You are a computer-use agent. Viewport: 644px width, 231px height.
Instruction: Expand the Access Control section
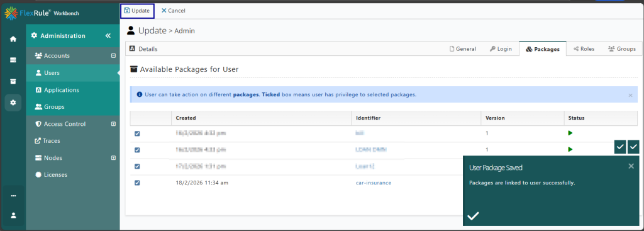[x=113, y=124]
